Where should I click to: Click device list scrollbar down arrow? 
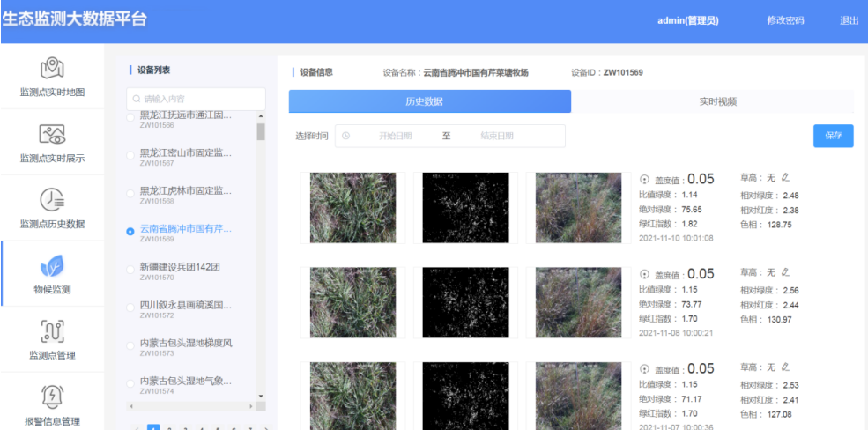pyautogui.click(x=261, y=397)
